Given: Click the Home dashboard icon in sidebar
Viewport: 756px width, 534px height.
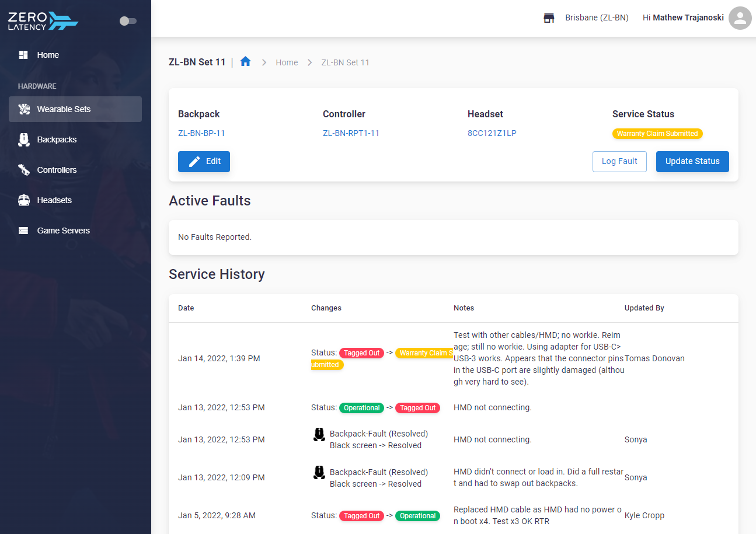Looking at the screenshot, I should [23, 55].
